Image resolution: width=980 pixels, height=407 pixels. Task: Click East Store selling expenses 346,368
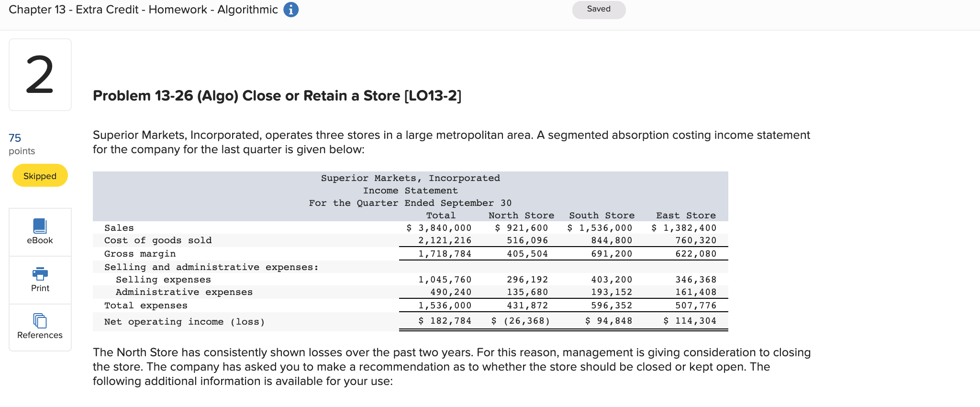pyautogui.click(x=696, y=280)
